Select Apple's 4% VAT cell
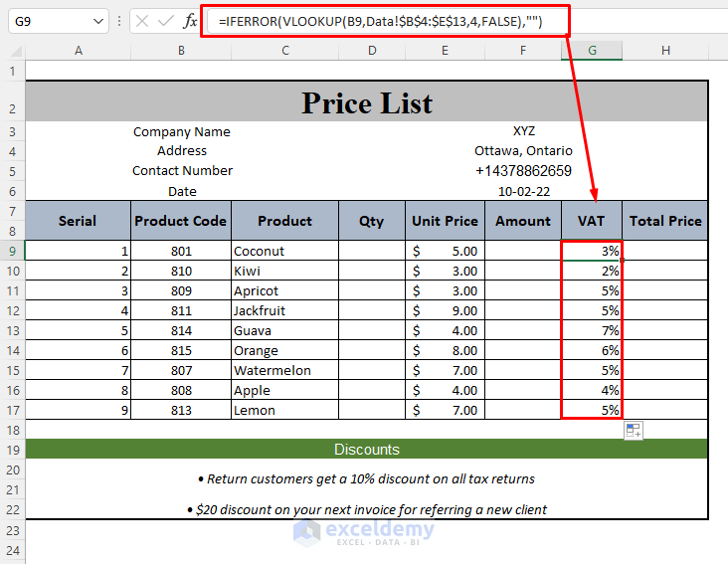The width and height of the screenshot is (728, 564). point(592,390)
